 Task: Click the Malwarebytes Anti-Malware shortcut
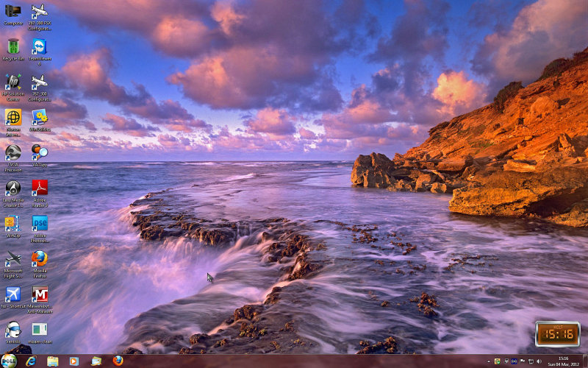tap(40, 300)
